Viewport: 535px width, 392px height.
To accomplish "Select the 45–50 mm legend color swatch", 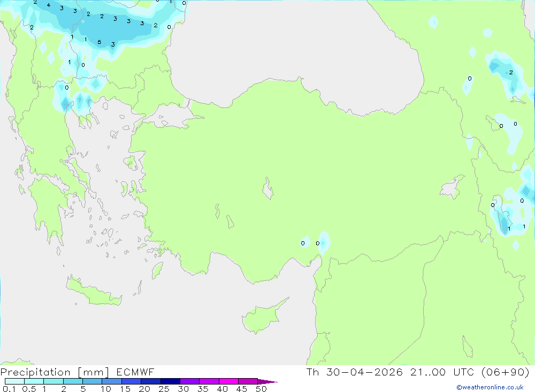I will click(x=248, y=381).
